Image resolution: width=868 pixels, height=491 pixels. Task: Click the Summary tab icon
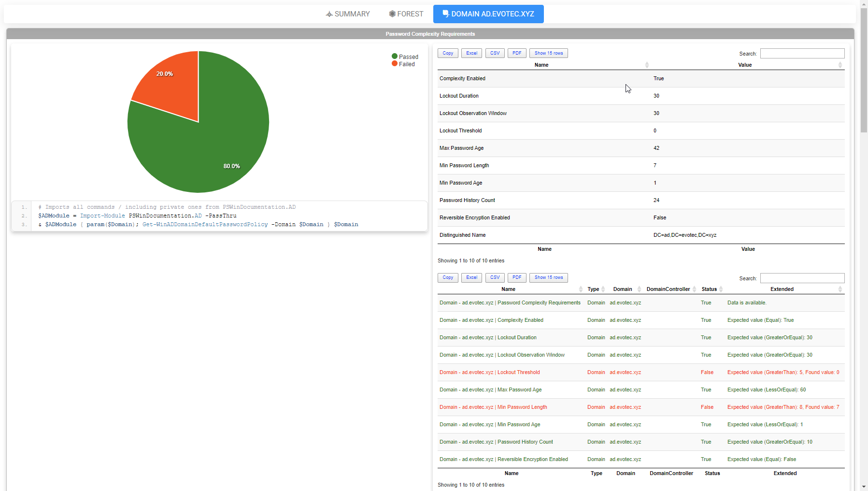point(329,14)
